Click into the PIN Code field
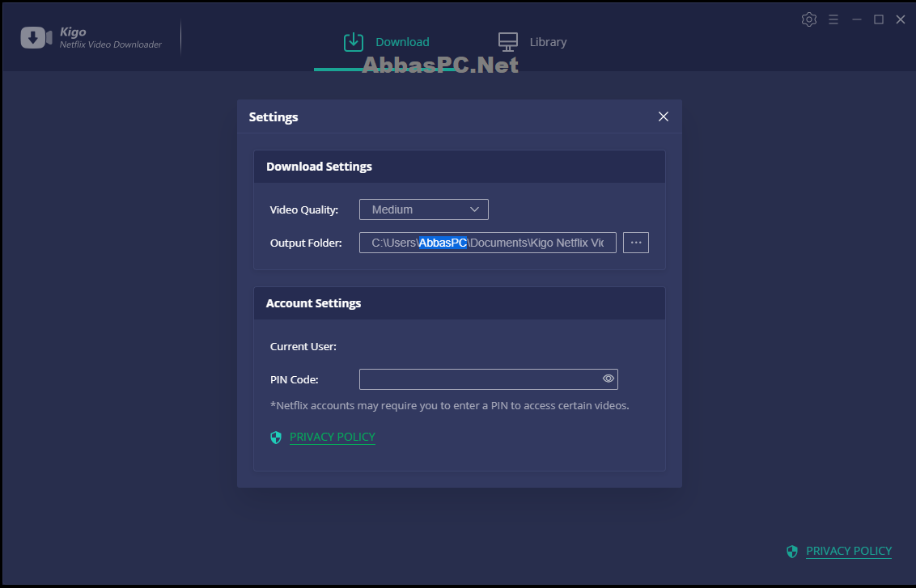916x588 pixels. (489, 379)
